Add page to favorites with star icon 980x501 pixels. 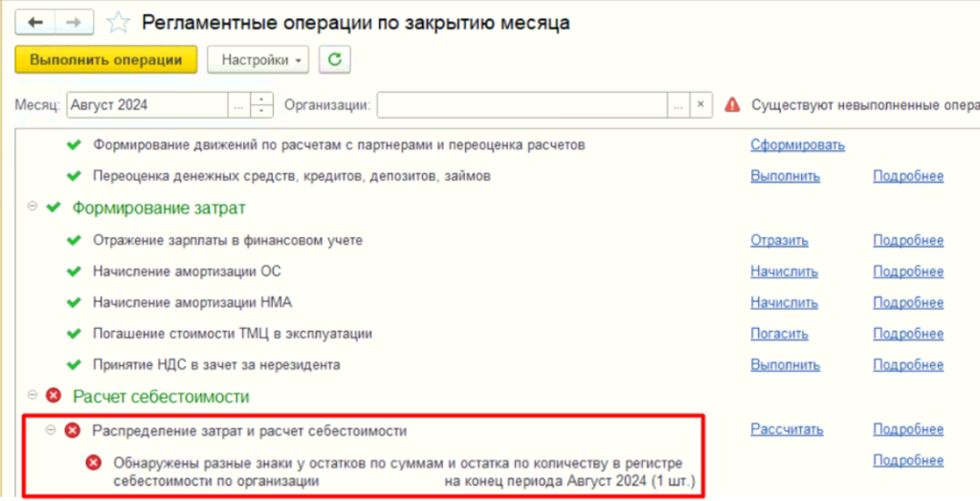(117, 23)
